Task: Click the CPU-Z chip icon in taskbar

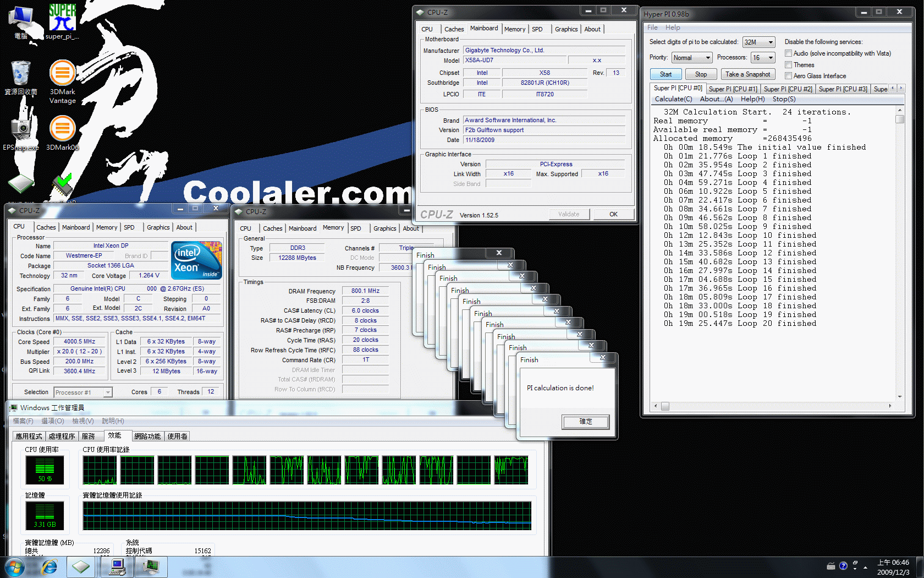Action: pyautogui.click(x=81, y=567)
